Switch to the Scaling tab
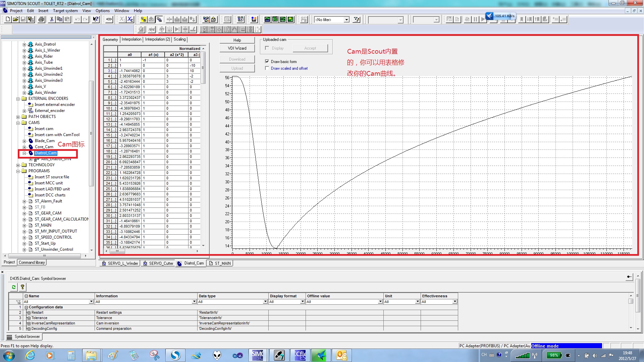The image size is (644, 362). 179,39
